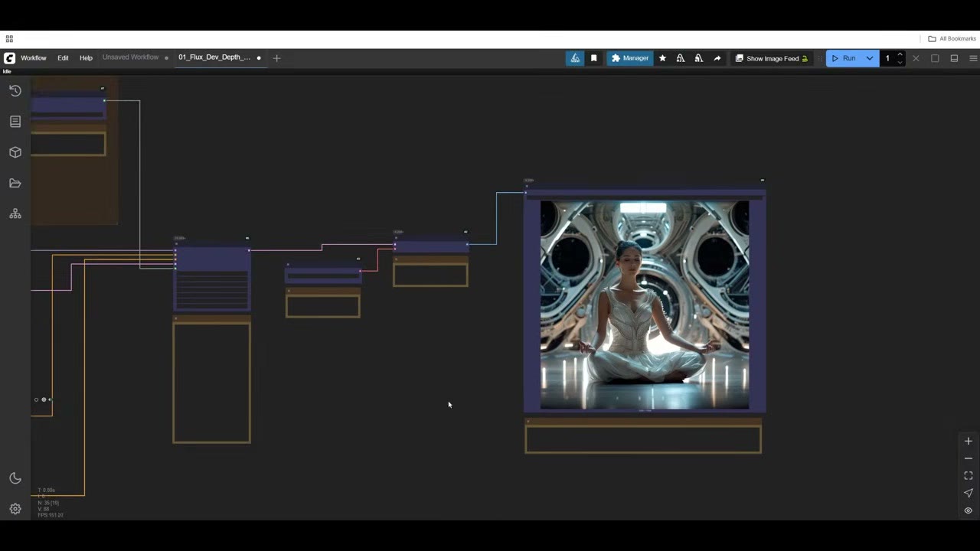Open settings with the gear icon

[15, 509]
